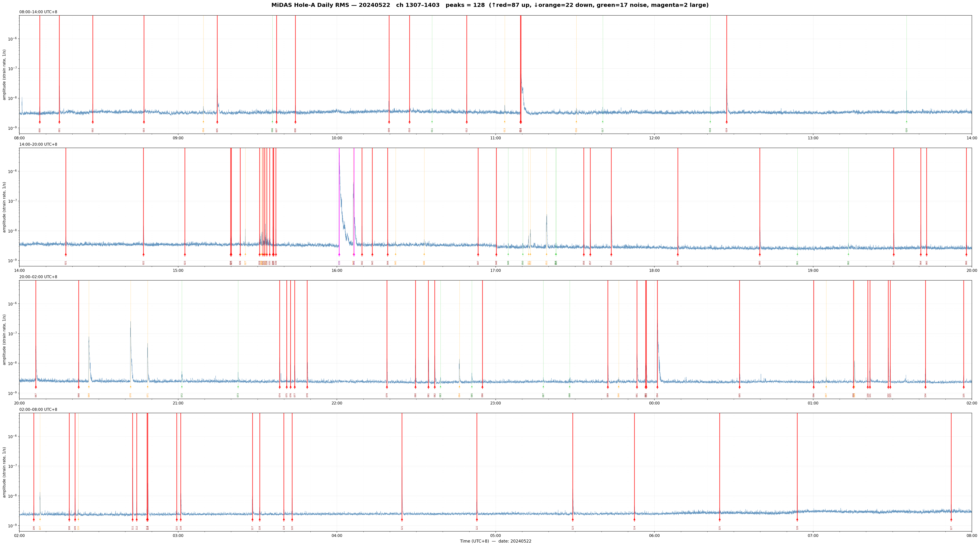
Task: Select red up-peak marker 079
Action: point(387,387)
